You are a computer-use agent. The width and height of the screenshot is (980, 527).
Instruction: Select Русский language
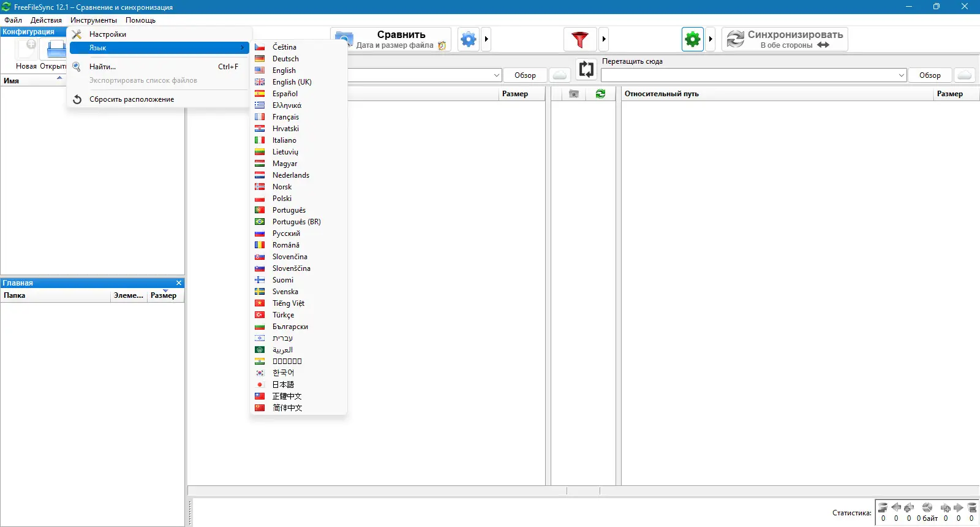point(298,233)
